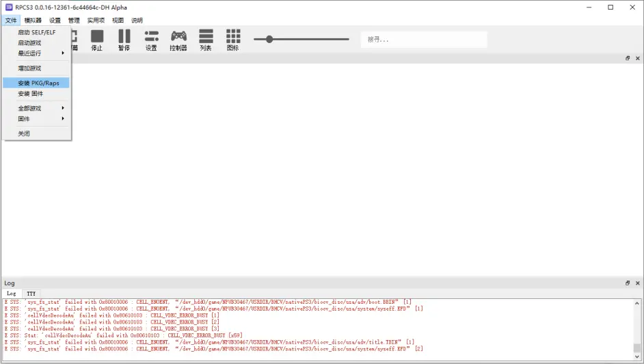This screenshot has height=364, width=644.
Task: Open the 设置 menu in menu bar
Action: [x=55, y=20]
